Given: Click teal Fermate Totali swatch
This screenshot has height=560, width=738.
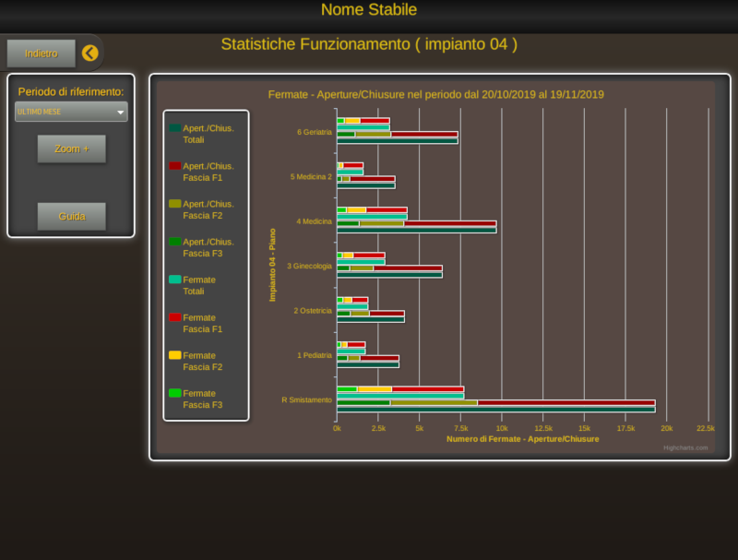Looking at the screenshot, I should point(175,280).
